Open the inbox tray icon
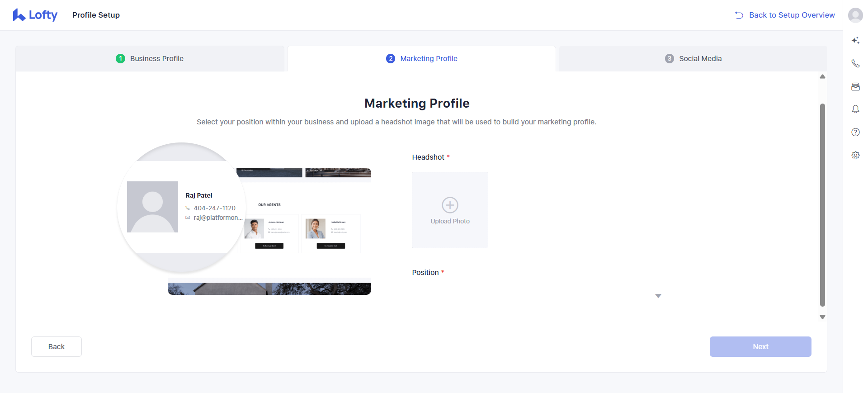The width and height of the screenshot is (868, 393). (855, 87)
